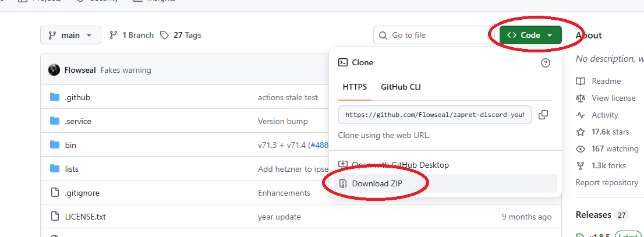644x237 pixels.
Task: Click the terminal icon beside Clone
Action: (342, 62)
